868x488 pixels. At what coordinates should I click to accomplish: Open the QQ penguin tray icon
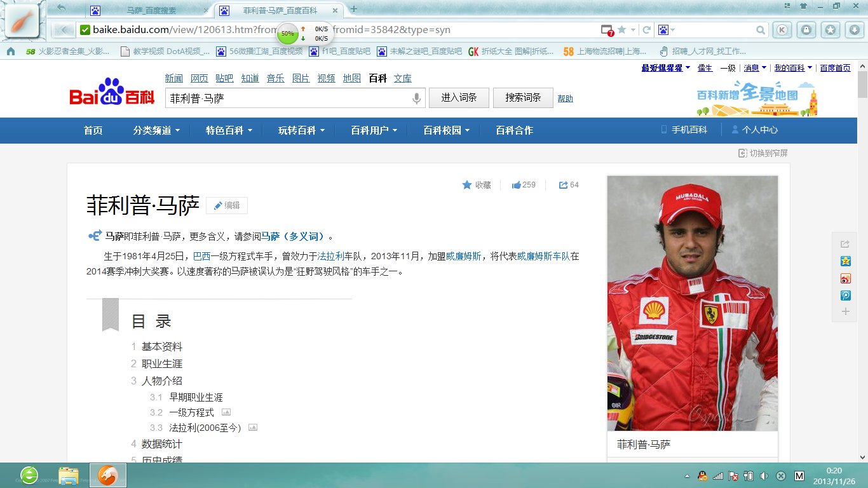(x=702, y=476)
